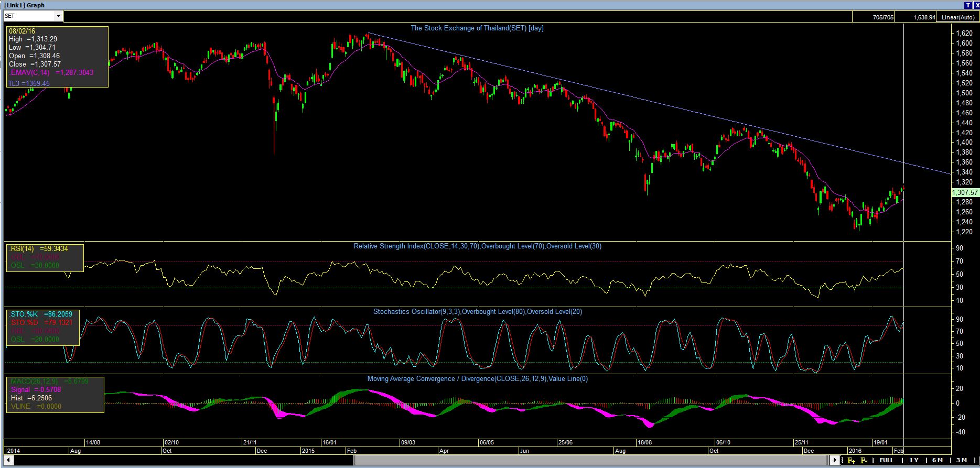This screenshot has width=980, height=468.
Task: Switch chart to 1 Y range
Action: 913,460
